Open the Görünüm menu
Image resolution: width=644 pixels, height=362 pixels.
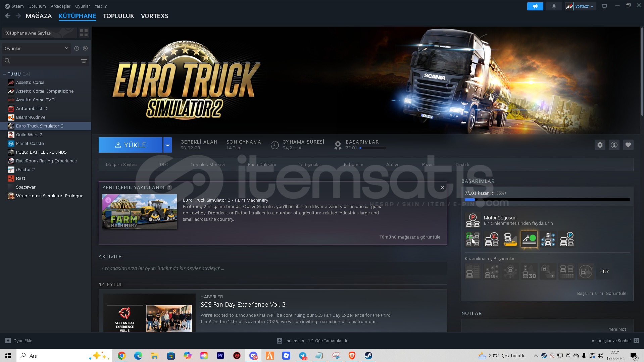tap(37, 6)
